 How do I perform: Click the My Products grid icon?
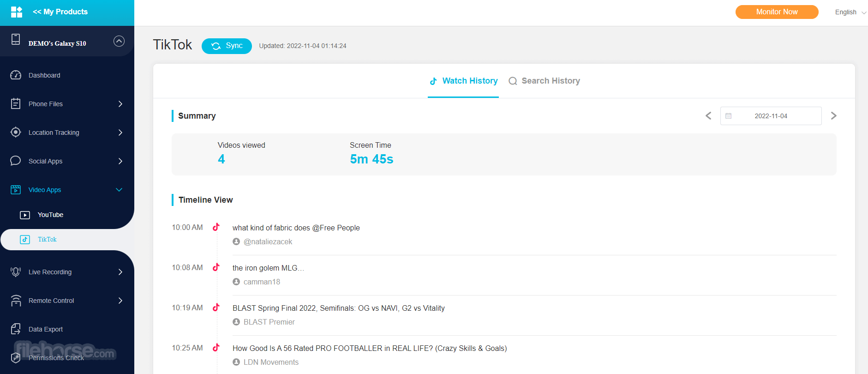pos(17,12)
